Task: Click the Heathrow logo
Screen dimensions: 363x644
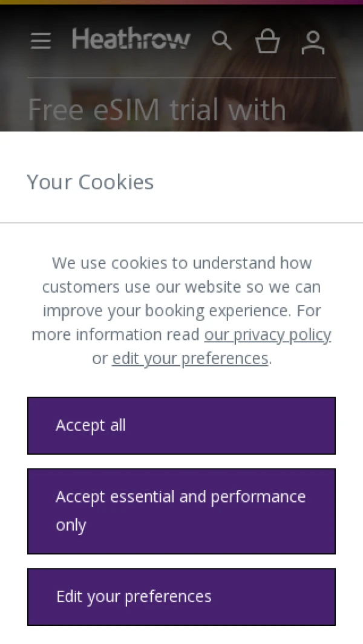Action: click(x=131, y=39)
